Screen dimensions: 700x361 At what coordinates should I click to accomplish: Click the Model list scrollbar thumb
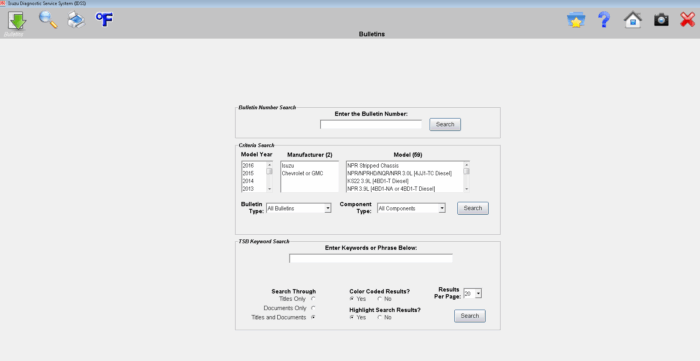467,171
